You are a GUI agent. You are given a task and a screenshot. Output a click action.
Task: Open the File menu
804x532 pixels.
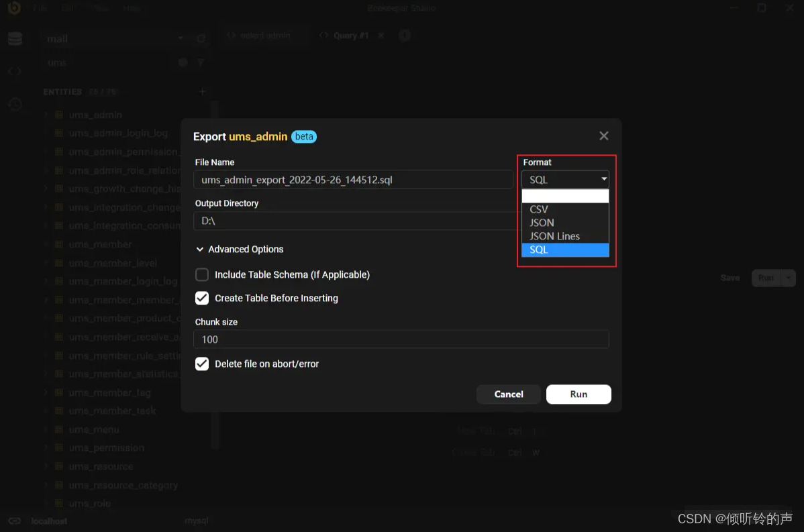(40, 7)
